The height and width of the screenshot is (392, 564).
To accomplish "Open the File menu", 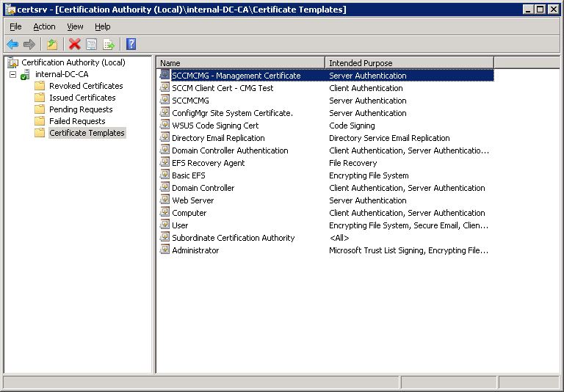I will pyautogui.click(x=15, y=26).
